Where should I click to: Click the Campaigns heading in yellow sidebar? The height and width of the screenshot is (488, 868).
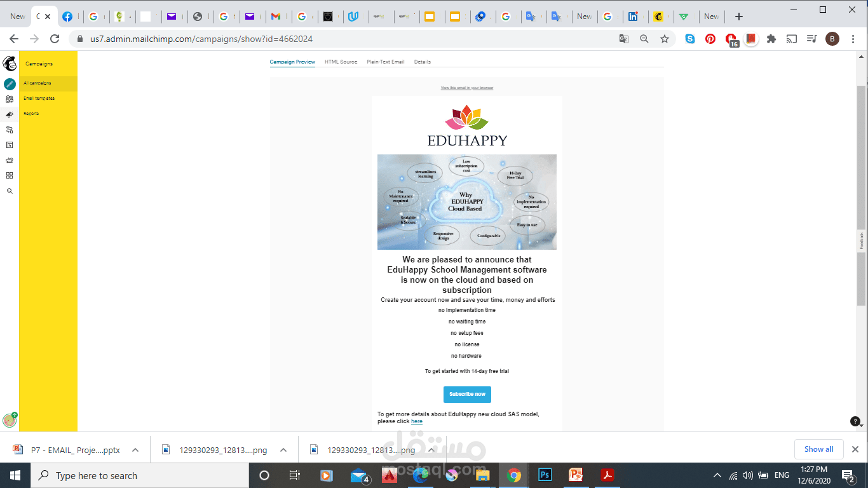click(39, 64)
